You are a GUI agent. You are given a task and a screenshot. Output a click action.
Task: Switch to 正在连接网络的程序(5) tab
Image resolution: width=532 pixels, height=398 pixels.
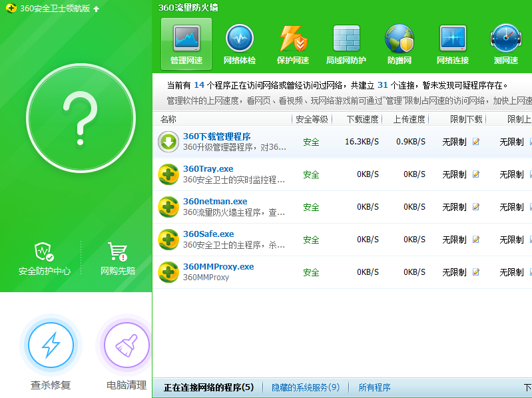coord(208,387)
